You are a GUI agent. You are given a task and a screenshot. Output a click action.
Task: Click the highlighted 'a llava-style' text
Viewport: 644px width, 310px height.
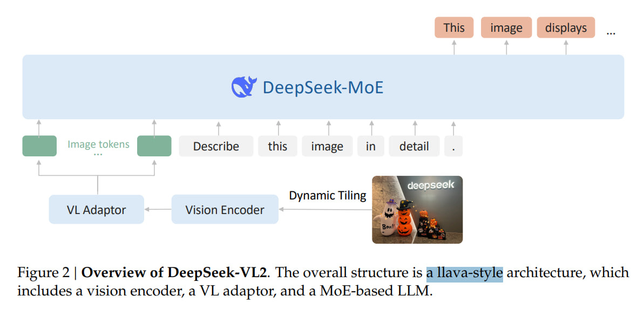465,273
